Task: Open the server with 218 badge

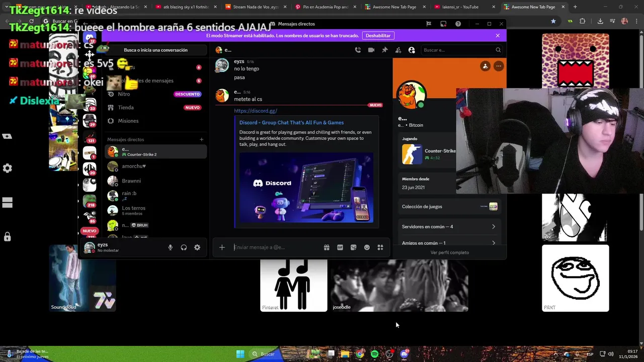Action: (90, 201)
